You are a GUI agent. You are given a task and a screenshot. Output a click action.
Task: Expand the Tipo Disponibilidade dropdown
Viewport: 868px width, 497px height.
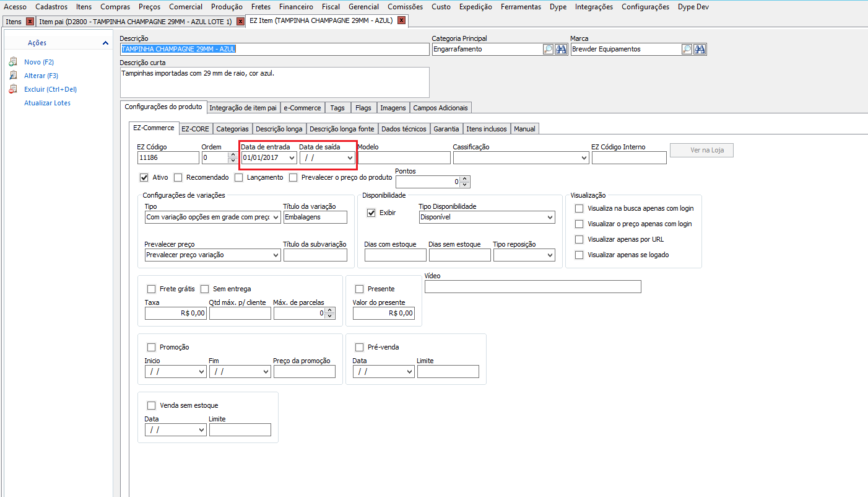[550, 218]
